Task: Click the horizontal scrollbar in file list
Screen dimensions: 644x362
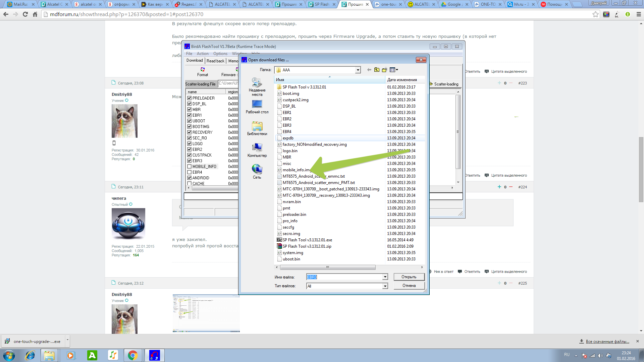Action: click(327, 267)
